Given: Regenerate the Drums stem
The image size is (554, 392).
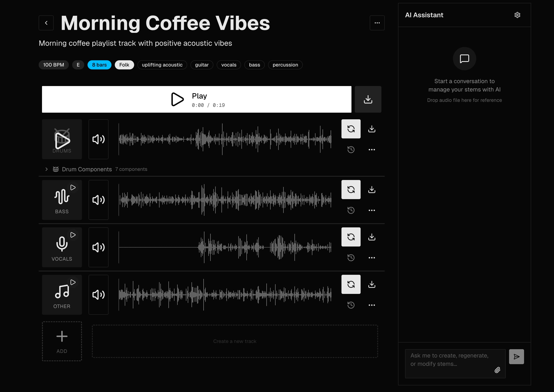Looking at the screenshot, I should [x=351, y=129].
